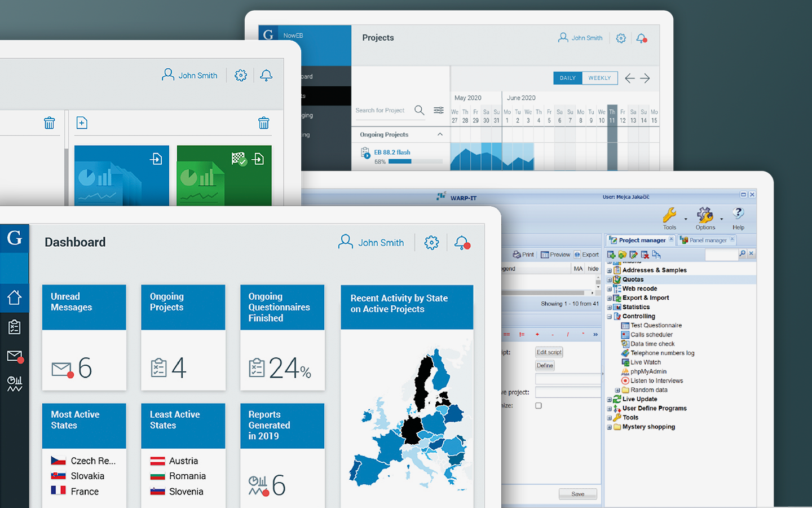Click the search magnifier in Project manager panel
Image resolution: width=812 pixels, height=508 pixels.
pyautogui.click(x=742, y=254)
